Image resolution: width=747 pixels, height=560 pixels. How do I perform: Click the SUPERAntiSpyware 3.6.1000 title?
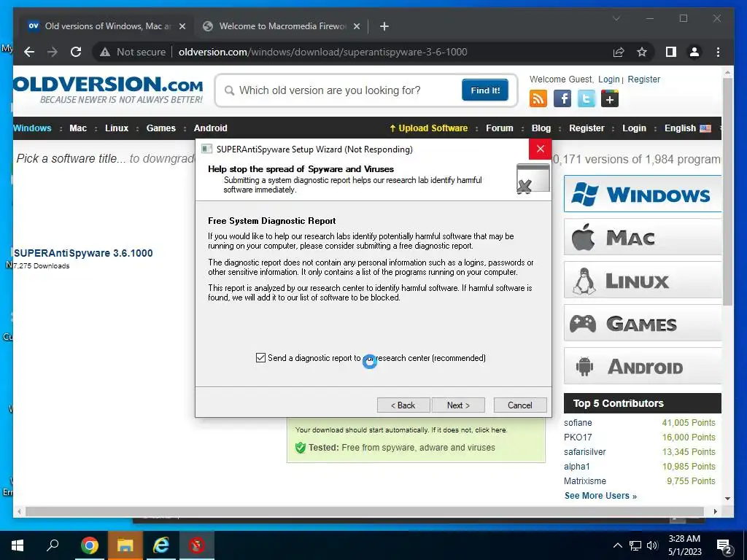83,253
